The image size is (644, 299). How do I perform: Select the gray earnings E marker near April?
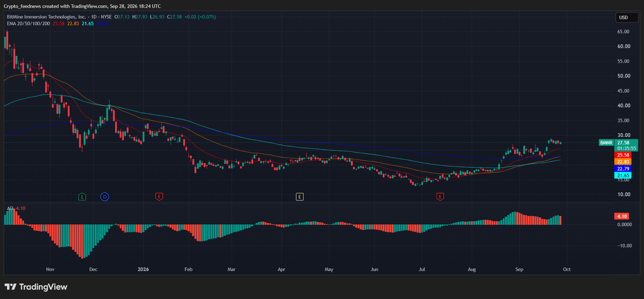[300, 197]
